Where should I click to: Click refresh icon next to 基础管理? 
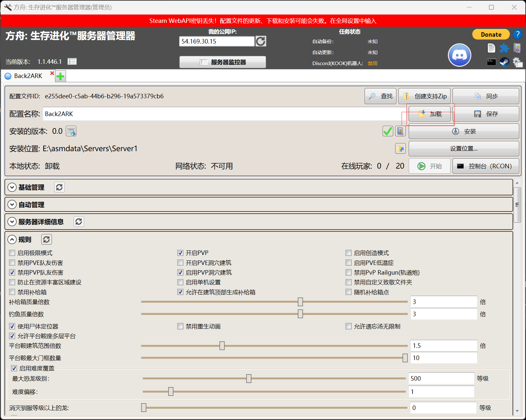[59, 187]
